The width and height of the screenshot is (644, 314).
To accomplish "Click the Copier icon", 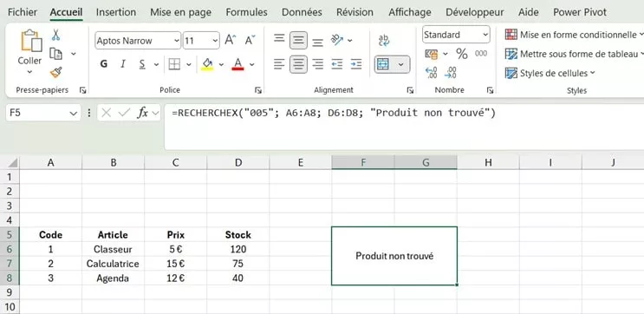I will click(x=55, y=54).
